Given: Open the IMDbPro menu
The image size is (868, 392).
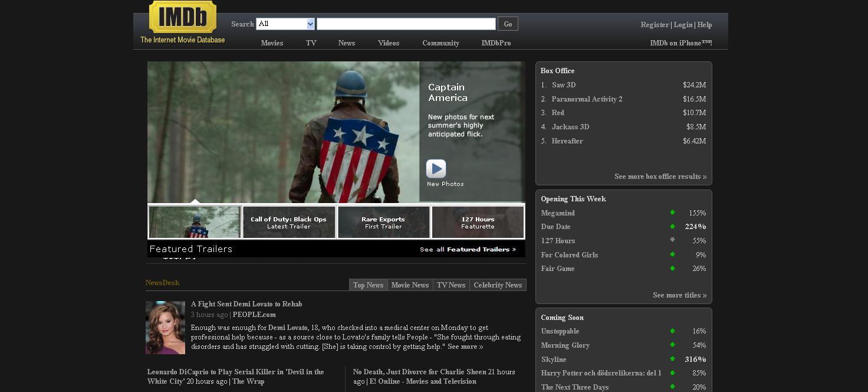Looking at the screenshot, I should pyautogui.click(x=496, y=43).
